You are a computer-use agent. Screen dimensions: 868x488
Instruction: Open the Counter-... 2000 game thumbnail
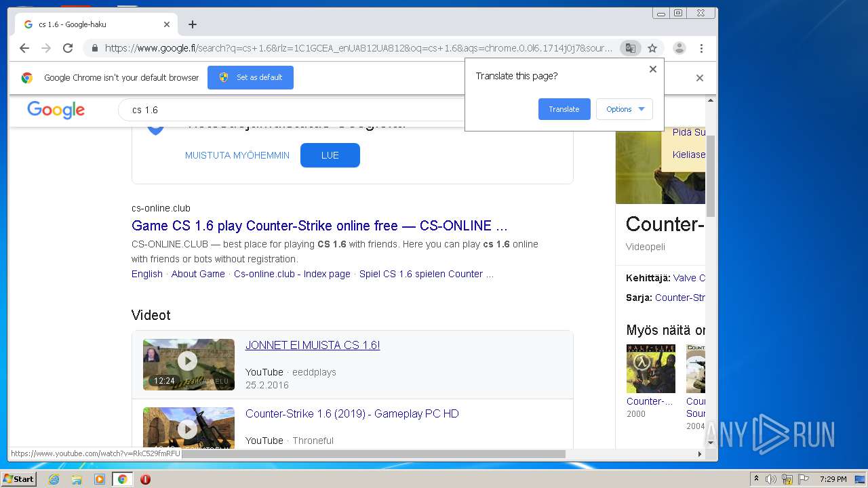point(651,369)
